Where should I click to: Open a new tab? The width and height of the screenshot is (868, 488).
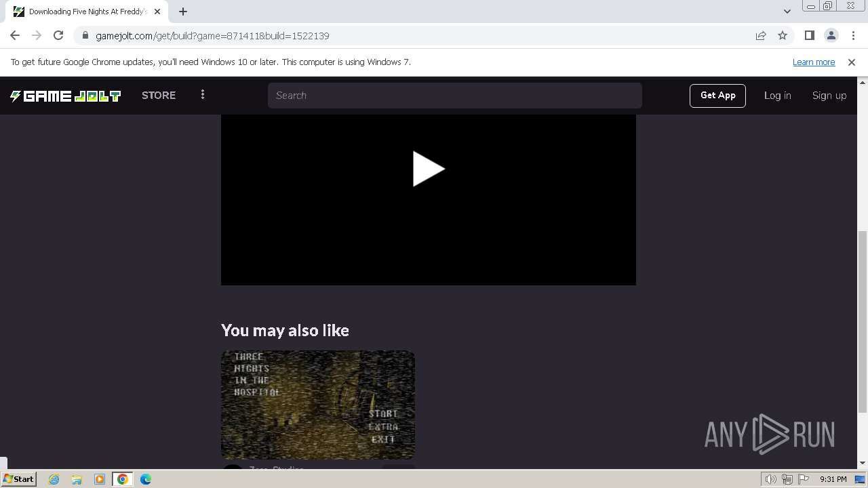click(x=183, y=12)
